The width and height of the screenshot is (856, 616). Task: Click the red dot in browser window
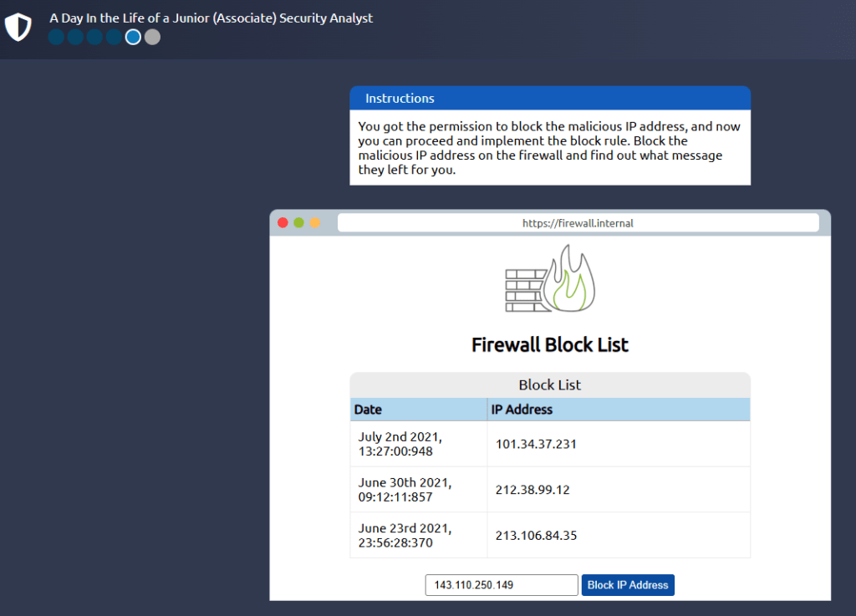click(283, 222)
